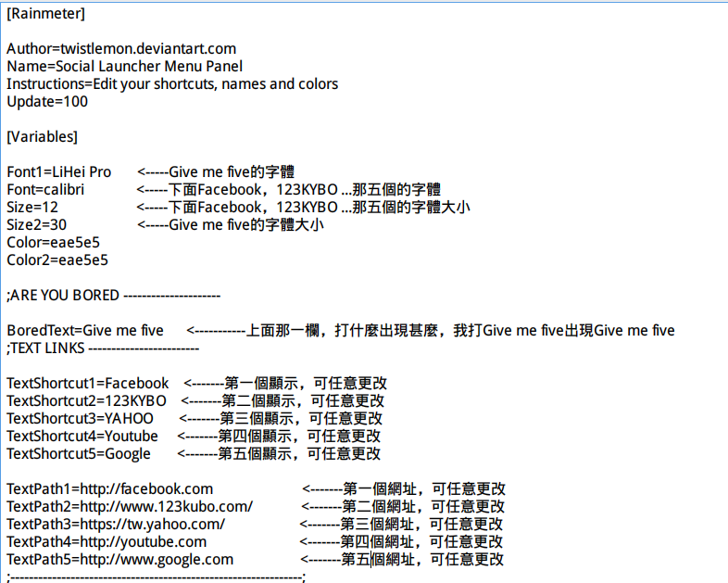Click the comment 第四個顯示，可任意更改
Viewport: 728px width, 583px height.
pos(279,437)
